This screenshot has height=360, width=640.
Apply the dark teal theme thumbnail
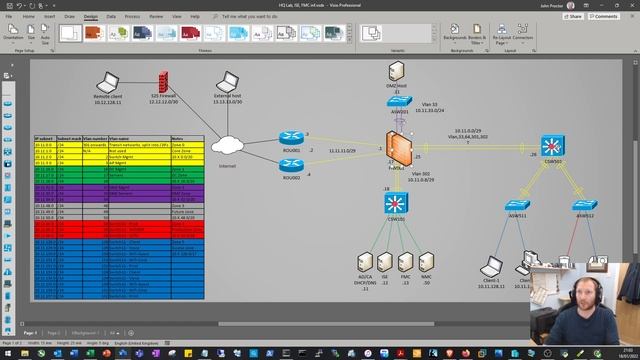334,33
